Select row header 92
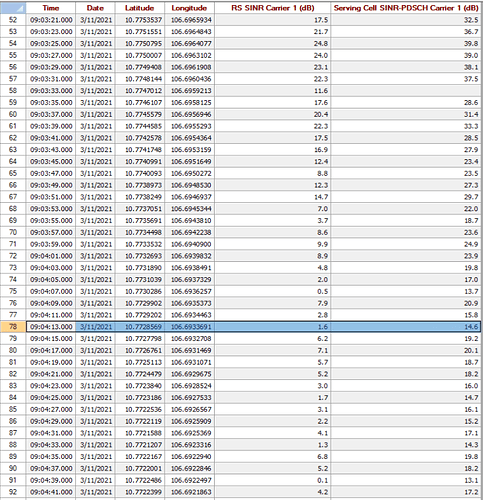Viewport: 483px width, 500px height. [13, 492]
